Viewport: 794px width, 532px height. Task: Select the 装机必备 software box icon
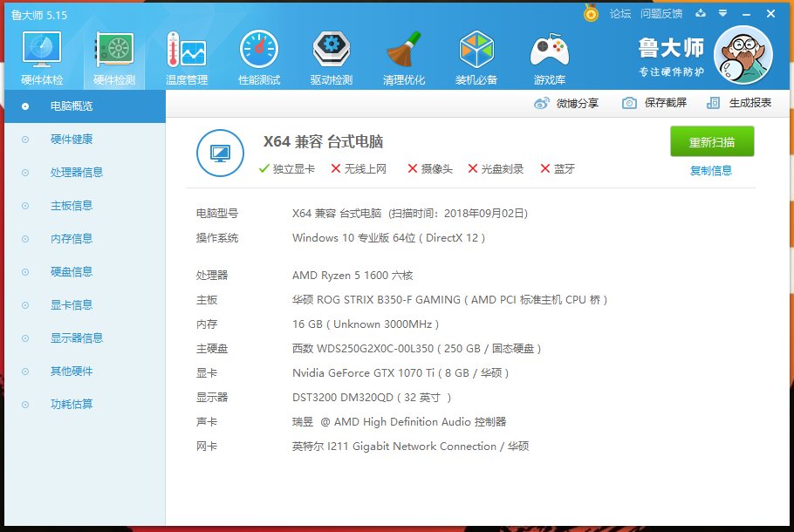[x=476, y=52]
